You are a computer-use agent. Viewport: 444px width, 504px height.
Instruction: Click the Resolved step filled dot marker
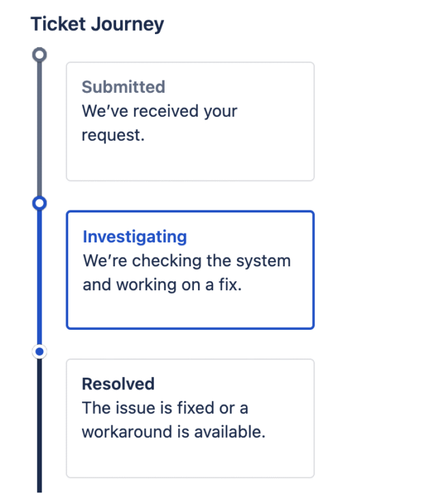coord(40,352)
